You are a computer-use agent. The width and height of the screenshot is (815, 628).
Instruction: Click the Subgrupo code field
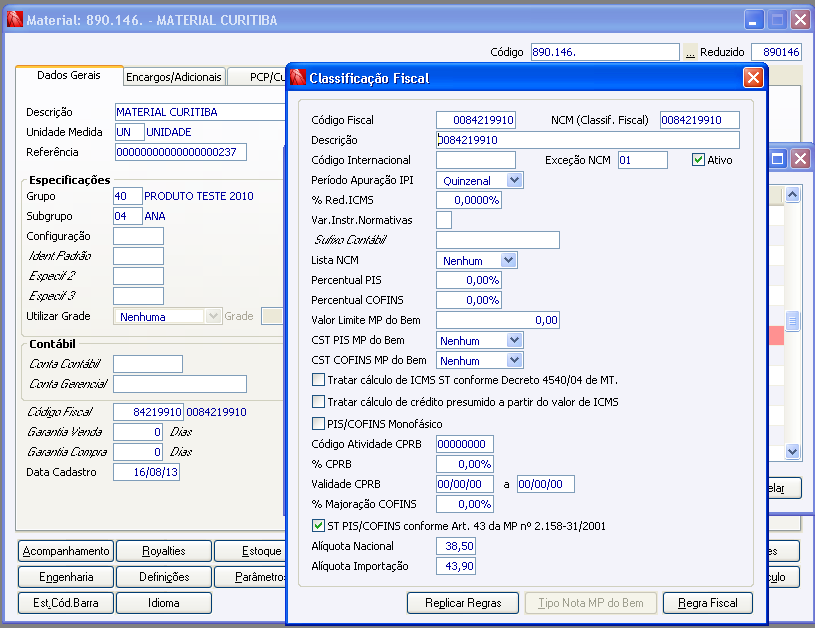pyautogui.click(x=127, y=216)
